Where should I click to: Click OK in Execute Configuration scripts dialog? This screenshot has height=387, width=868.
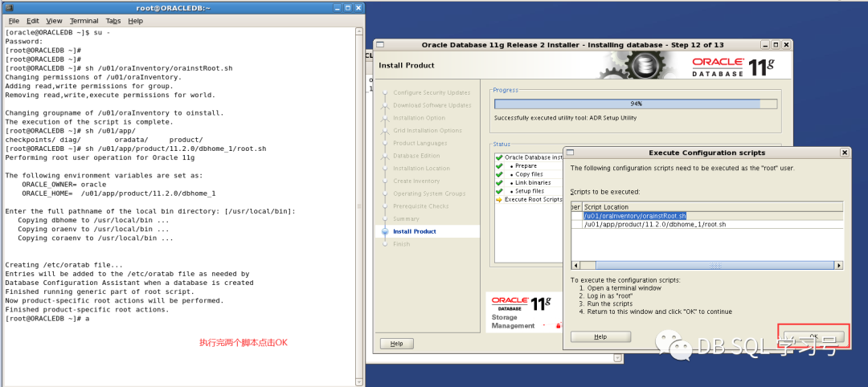pos(813,336)
